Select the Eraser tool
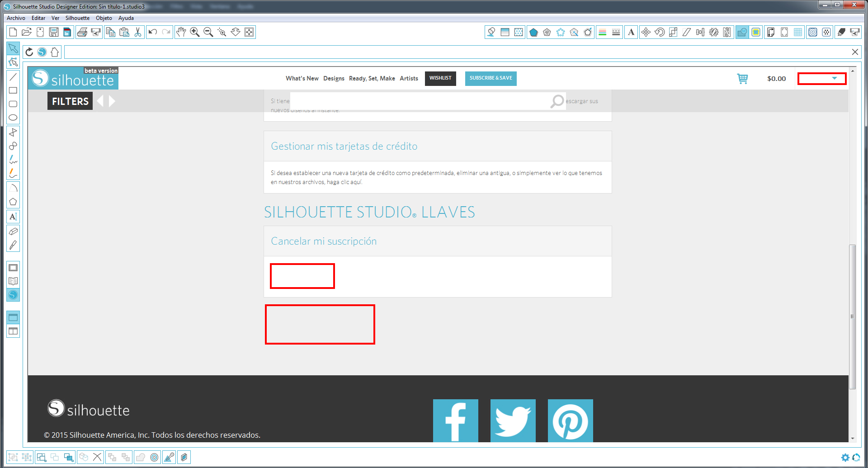This screenshot has height=468, width=868. [x=13, y=232]
